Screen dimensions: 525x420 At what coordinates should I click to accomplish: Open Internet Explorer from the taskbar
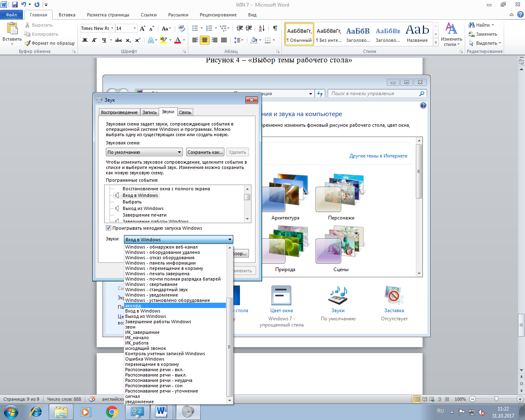point(36,411)
